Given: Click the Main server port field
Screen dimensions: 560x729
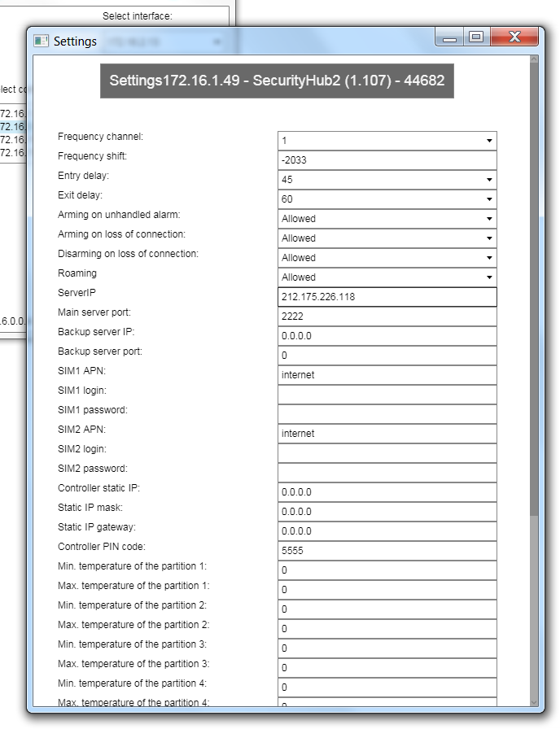Looking at the screenshot, I should (x=387, y=316).
